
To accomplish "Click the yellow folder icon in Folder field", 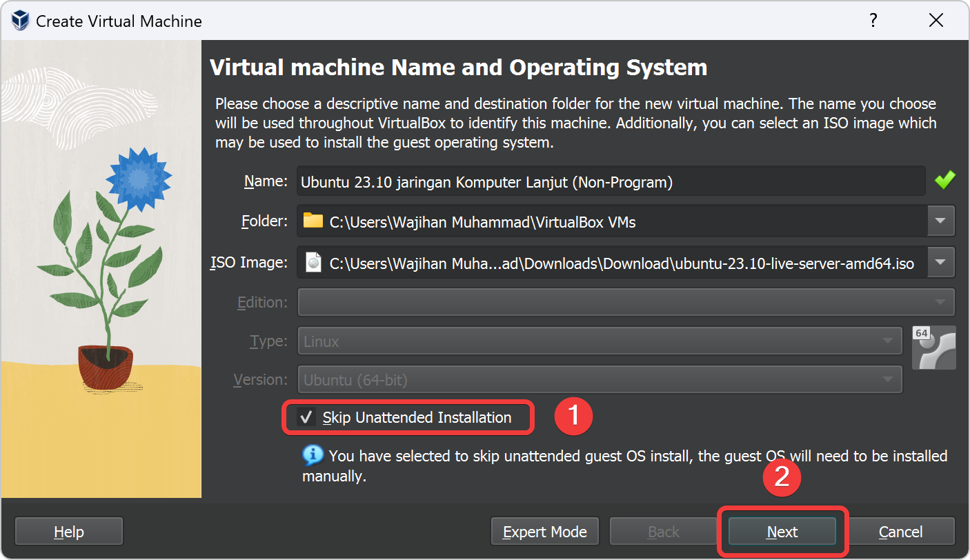I will click(313, 221).
